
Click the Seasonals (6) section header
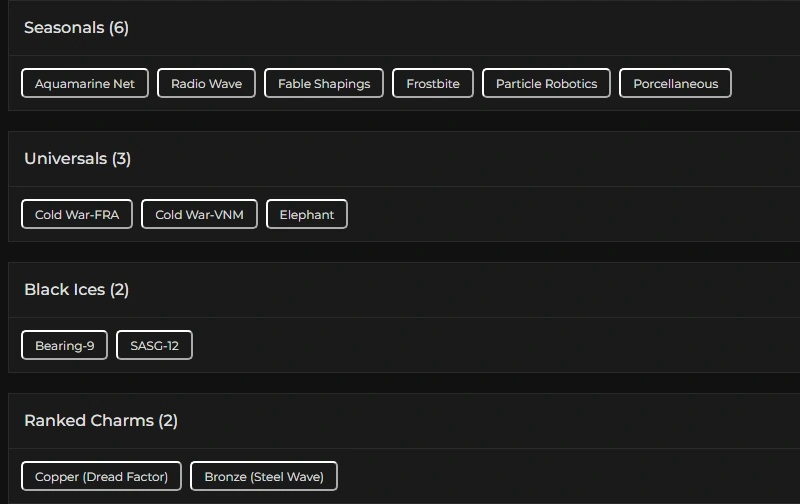tap(76, 28)
